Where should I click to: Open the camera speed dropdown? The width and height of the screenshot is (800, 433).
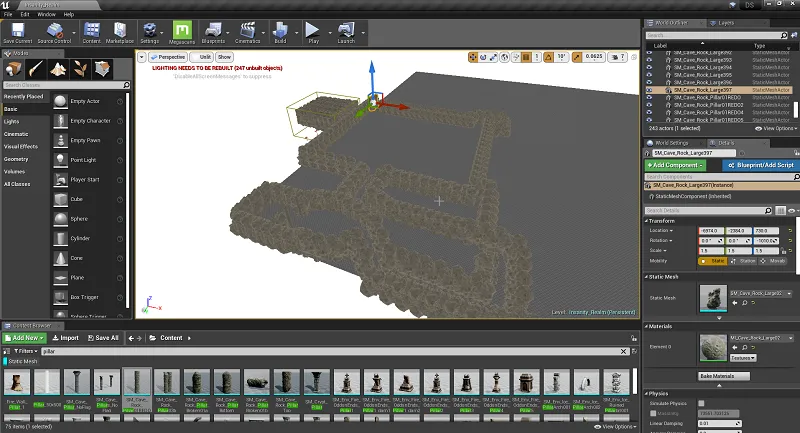coord(617,57)
